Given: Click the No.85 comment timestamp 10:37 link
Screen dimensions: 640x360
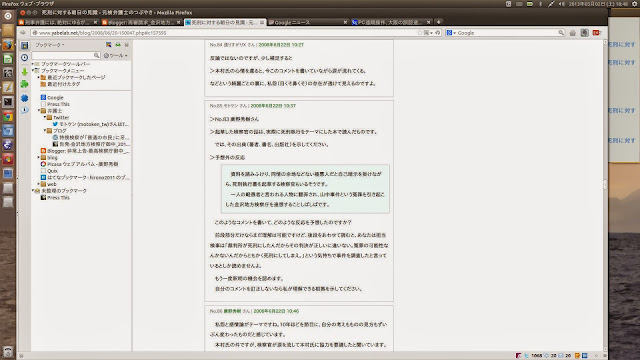Looking at the screenshot, I should 273,106.
